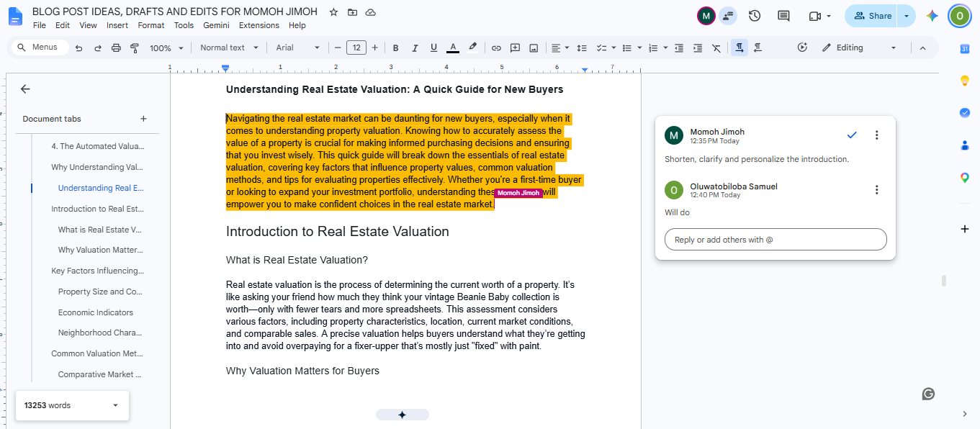Show all comments panel
Screen dimensions: 980x429
click(783, 16)
